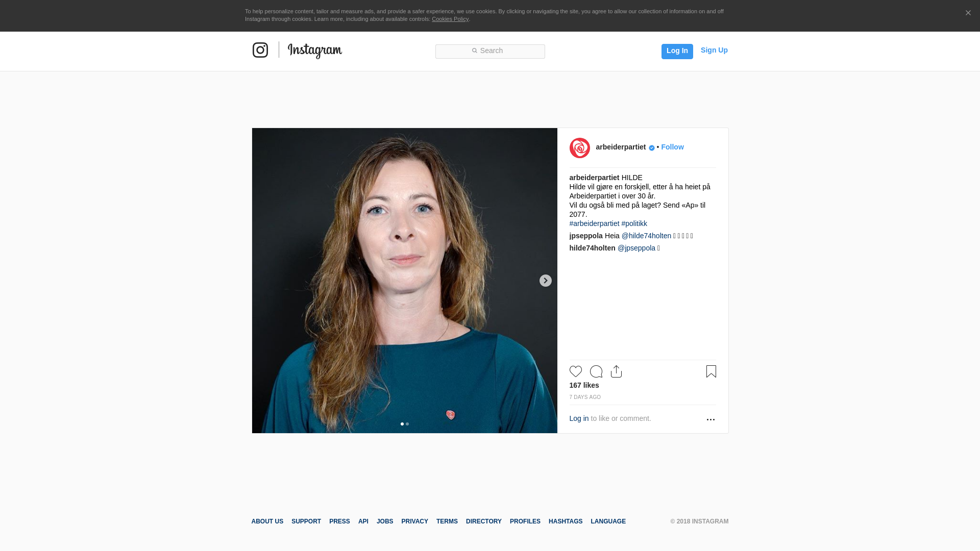Viewport: 980px width, 551px height.
Task: Open the Cookies Policy link
Action: click(450, 19)
